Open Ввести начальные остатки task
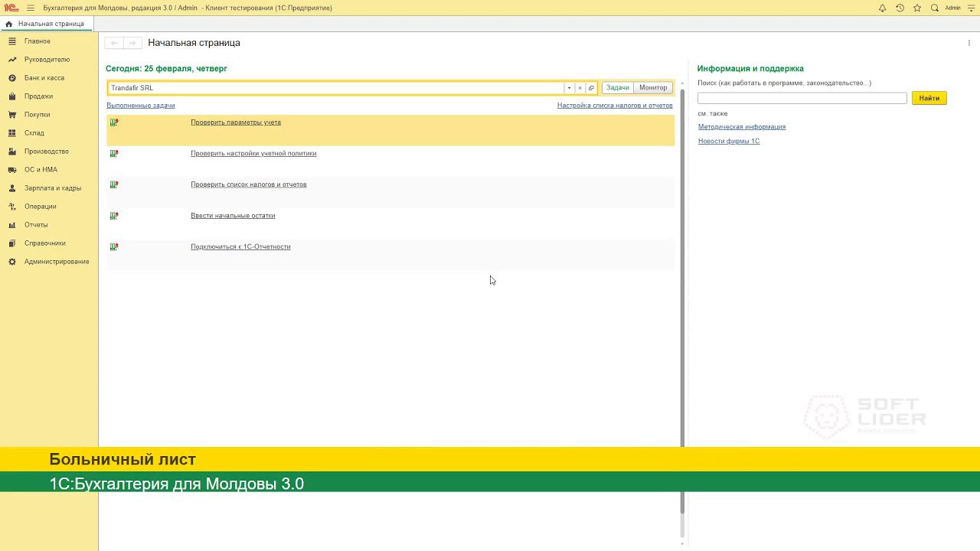The image size is (980, 551). coord(233,216)
